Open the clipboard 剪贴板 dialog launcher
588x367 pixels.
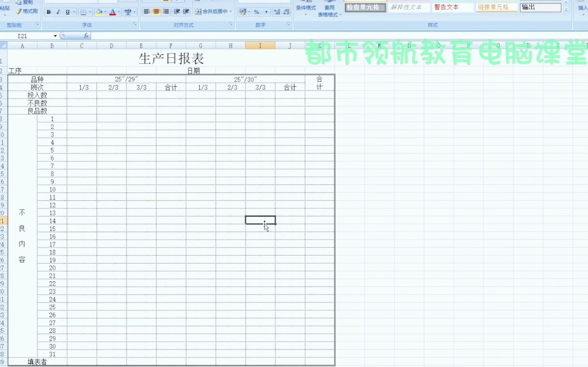click(37, 24)
